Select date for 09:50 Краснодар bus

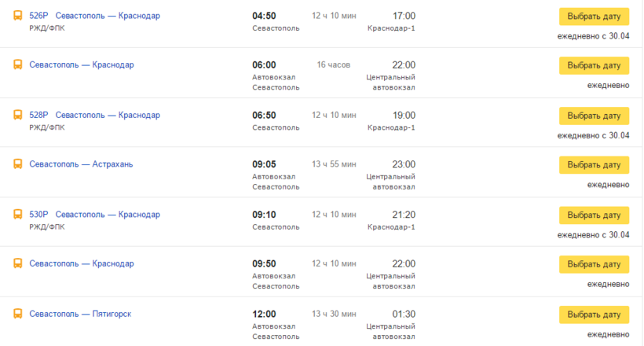pos(594,264)
